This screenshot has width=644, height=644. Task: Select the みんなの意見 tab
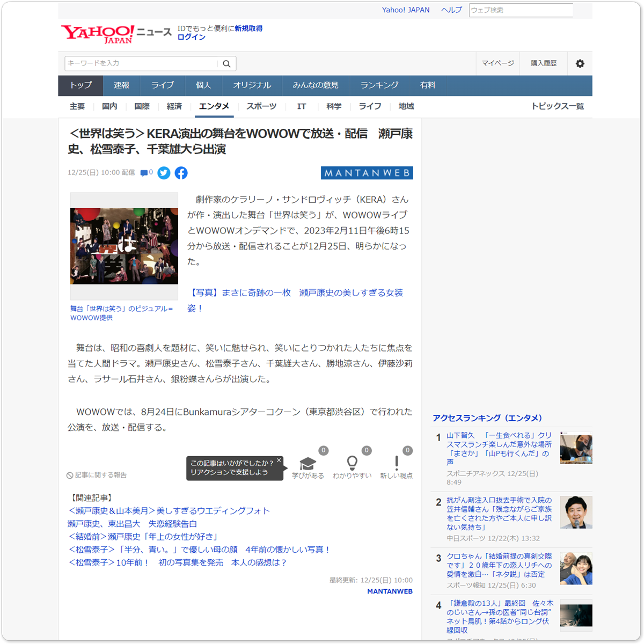click(316, 85)
